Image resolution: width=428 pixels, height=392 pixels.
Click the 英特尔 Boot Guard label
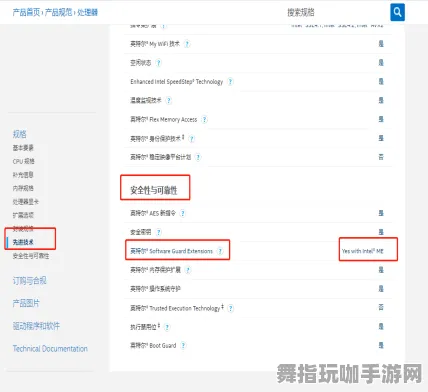point(153,345)
